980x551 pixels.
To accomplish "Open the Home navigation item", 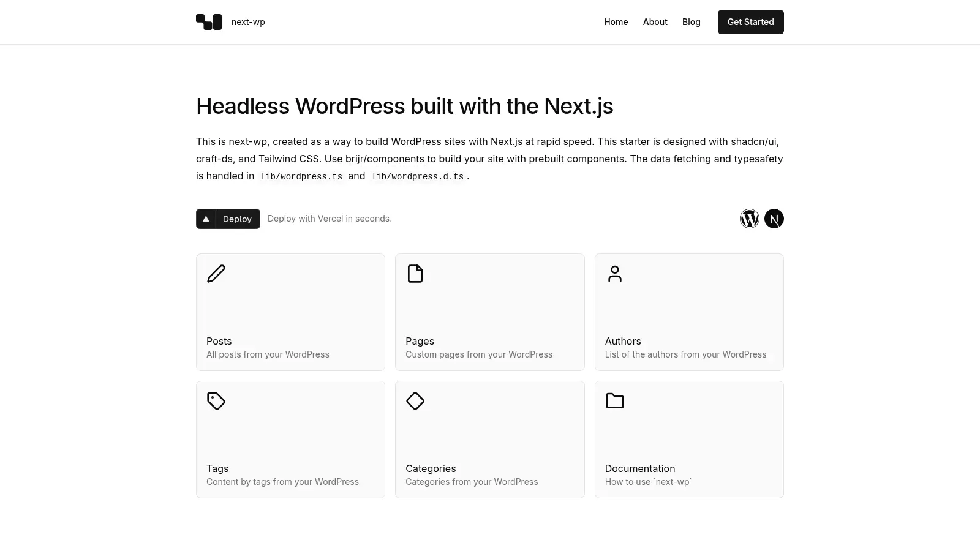I will [x=616, y=22].
